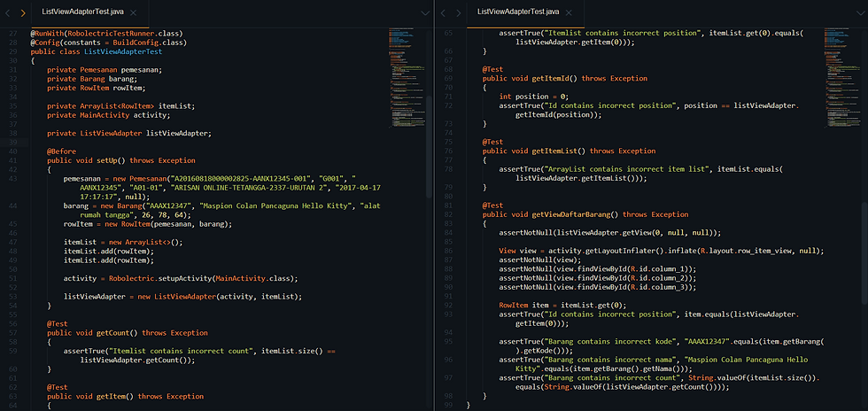
Task: Click the left pane code minimap
Action: point(406,78)
